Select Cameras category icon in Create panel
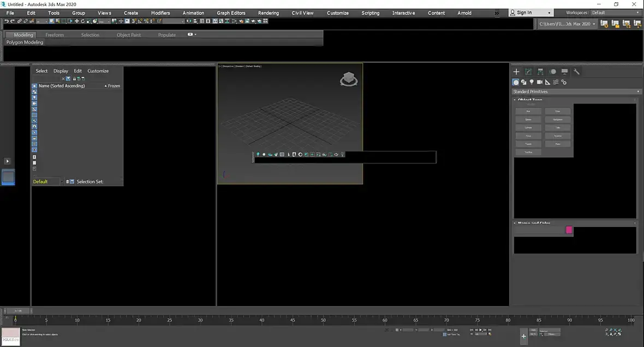644x347 pixels. (x=540, y=82)
